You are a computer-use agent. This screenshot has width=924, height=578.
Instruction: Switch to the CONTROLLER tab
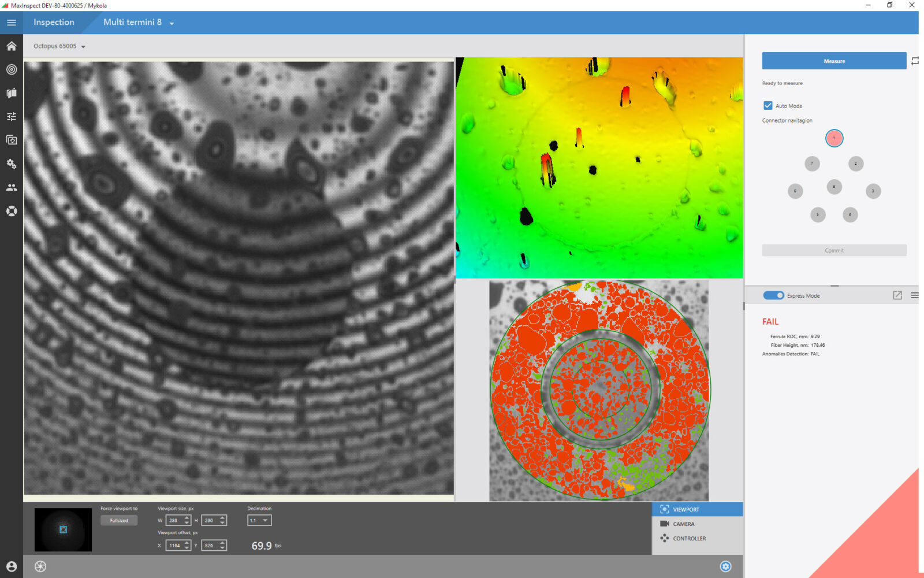pos(688,538)
